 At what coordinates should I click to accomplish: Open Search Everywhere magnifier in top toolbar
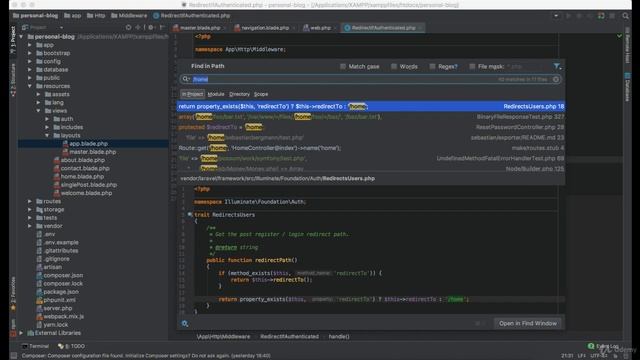point(625,16)
